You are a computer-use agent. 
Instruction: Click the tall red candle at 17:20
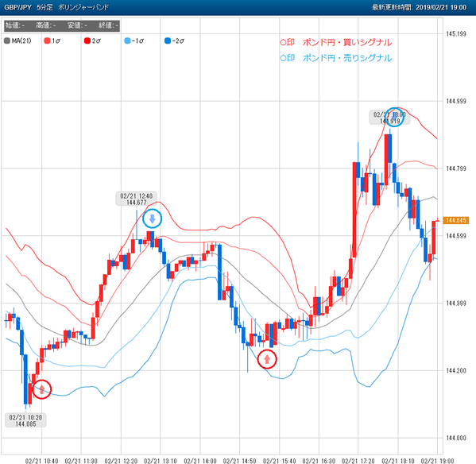[x=354, y=210]
